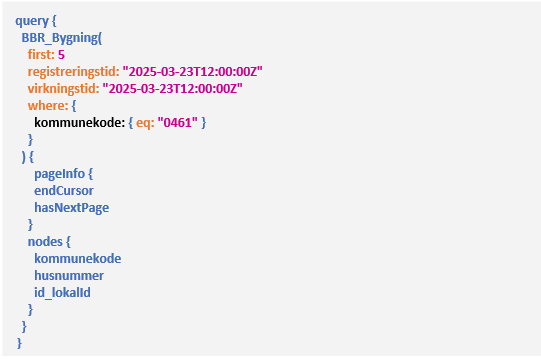
Task: Click the 'first:' argument name
Action: pos(41,55)
